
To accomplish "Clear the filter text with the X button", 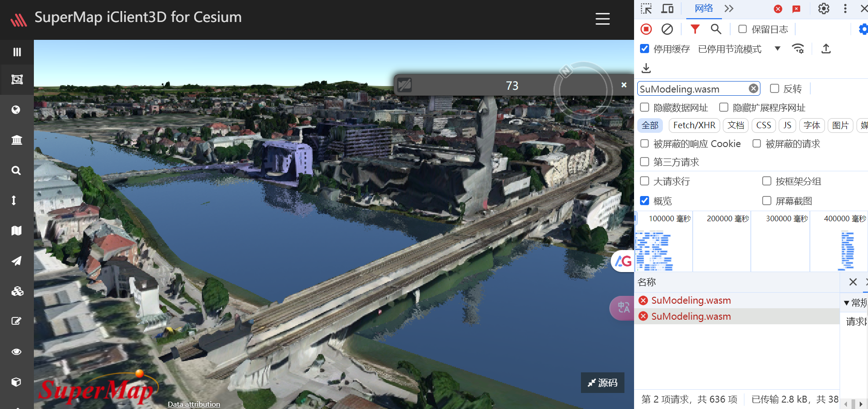I will click(753, 88).
